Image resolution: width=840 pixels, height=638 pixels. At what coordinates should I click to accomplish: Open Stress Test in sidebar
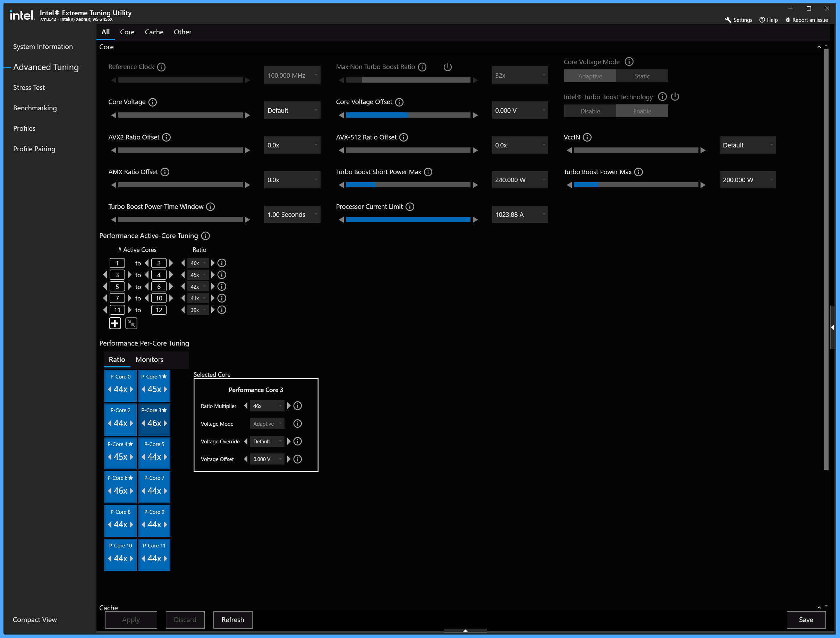[x=29, y=87]
